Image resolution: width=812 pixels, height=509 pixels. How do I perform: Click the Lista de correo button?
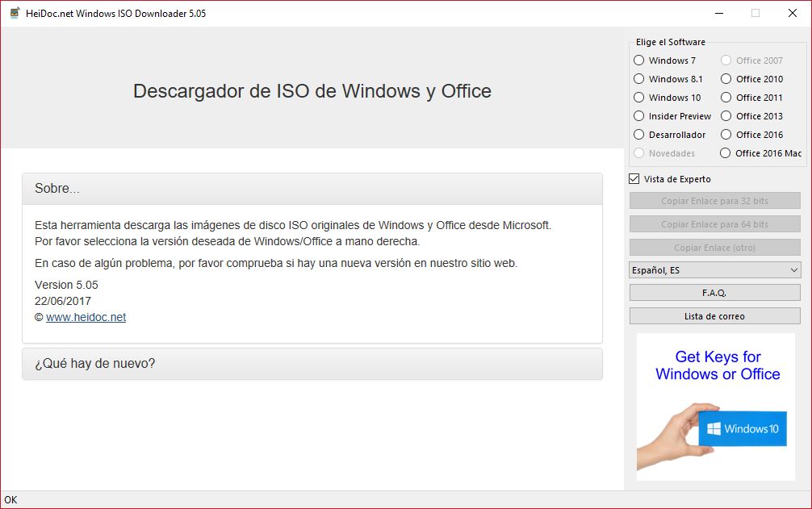pos(714,316)
